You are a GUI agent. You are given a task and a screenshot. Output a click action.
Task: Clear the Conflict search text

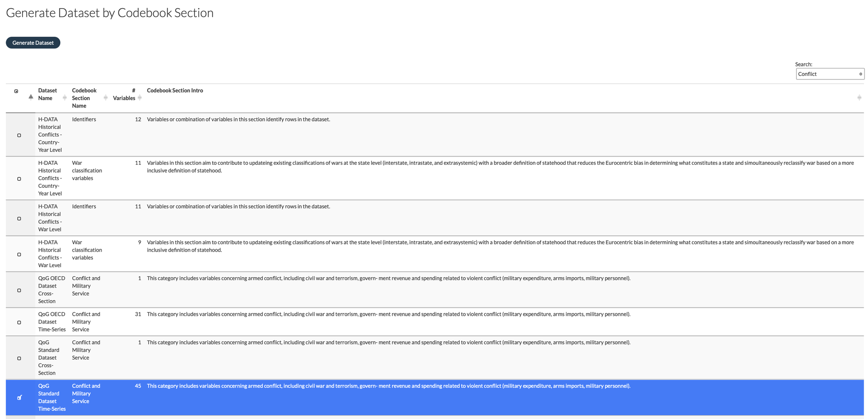(x=860, y=74)
